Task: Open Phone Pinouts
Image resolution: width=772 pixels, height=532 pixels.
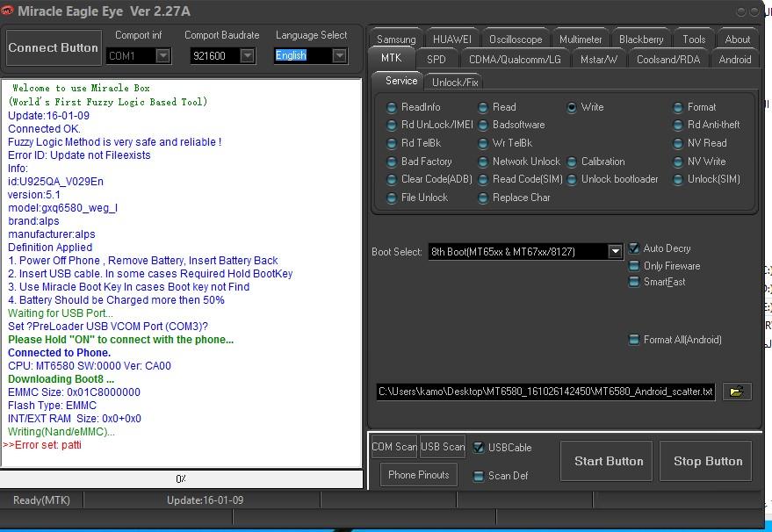Action: 418,475
